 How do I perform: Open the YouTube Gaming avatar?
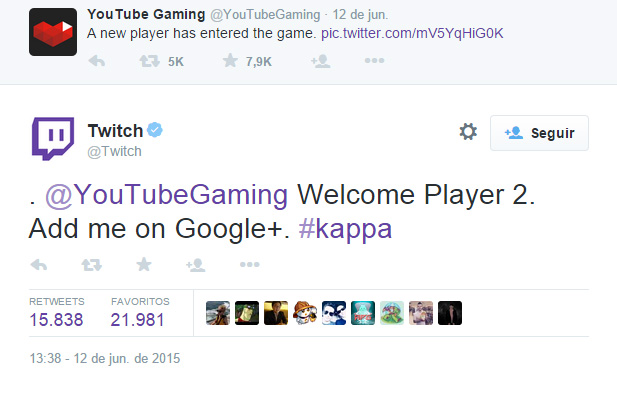(53, 32)
